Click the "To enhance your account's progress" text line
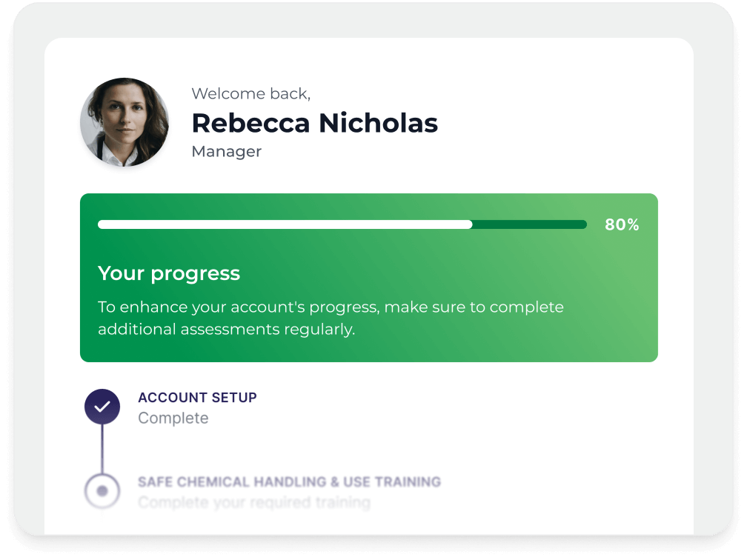Viewport: 747px width, 560px height. pyautogui.click(x=331, y=307)
